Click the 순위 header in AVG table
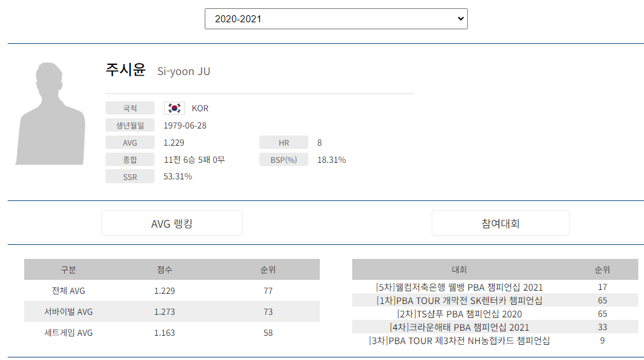Image resolution: width=644 pixels, height=360 pixels. click(268, 270)
